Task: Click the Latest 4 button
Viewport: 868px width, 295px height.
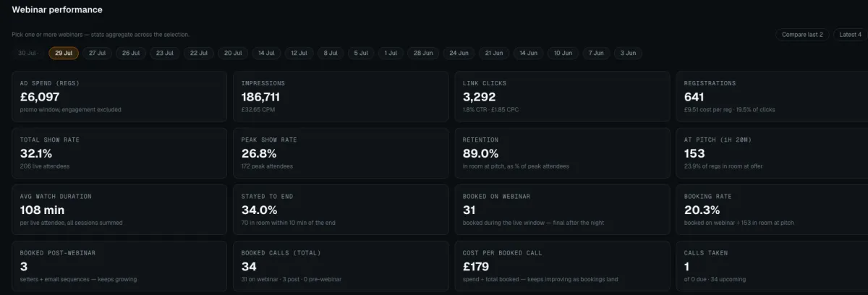Action: (850, 34)
